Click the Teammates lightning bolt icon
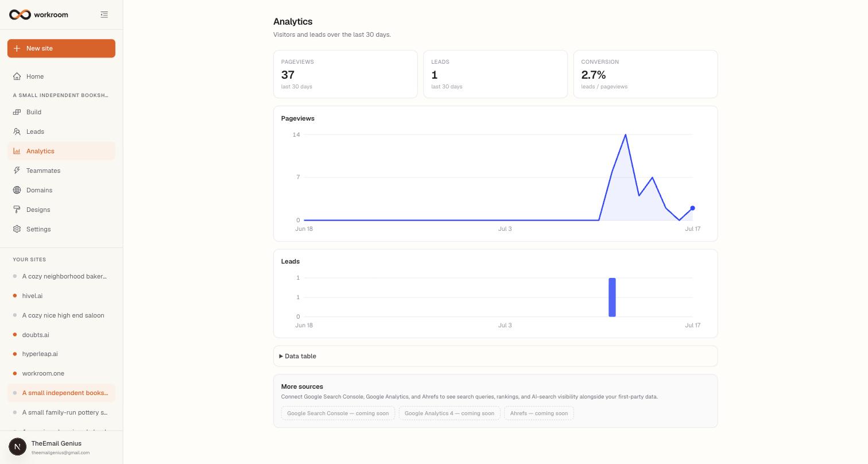The width and height of the screenshot is (868, 464). tap(17, 171)
